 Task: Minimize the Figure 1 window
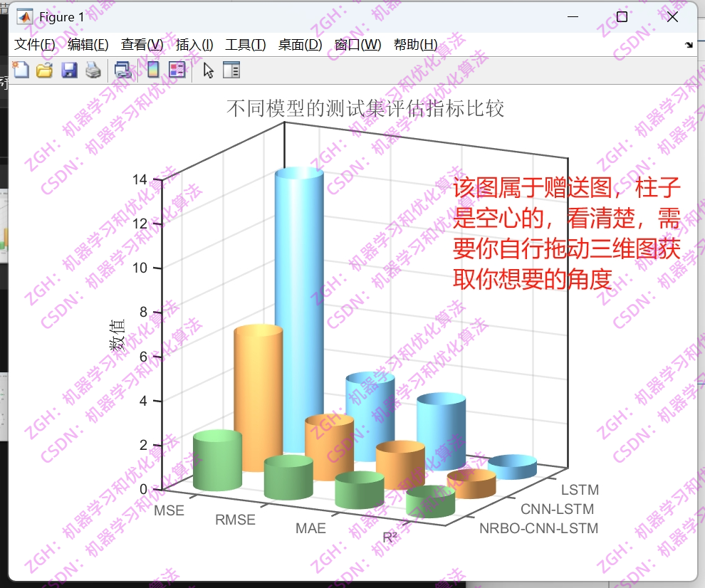pos(573,17)
